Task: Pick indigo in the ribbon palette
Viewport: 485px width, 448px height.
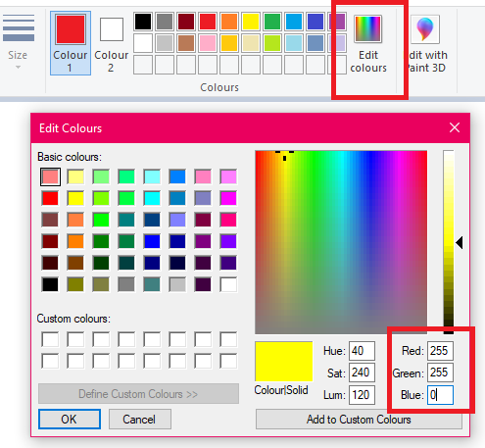Action: point(315,22)
